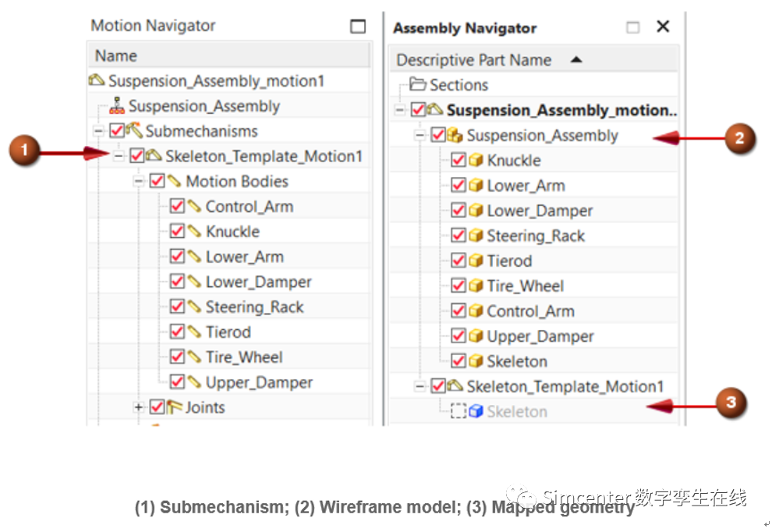
Task: Toggle the Steering_Rack checkbox in Assembly Navigator
Action: (x=459, y=236)
